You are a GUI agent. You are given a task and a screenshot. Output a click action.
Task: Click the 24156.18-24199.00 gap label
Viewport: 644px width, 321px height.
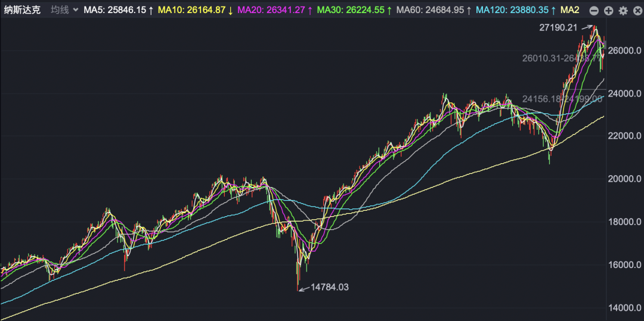pyautogui.click(x=562, y=99)
